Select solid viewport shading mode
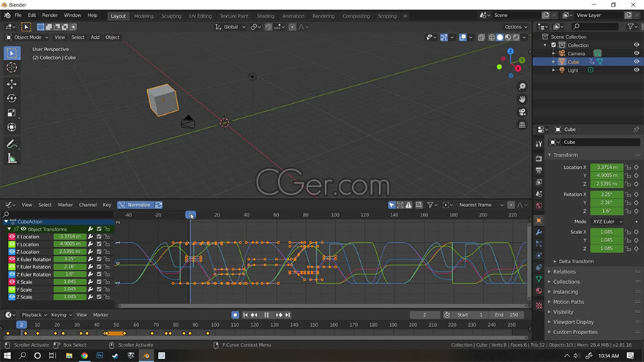This screenshot has width=644, height=362. tap(500, 37)
